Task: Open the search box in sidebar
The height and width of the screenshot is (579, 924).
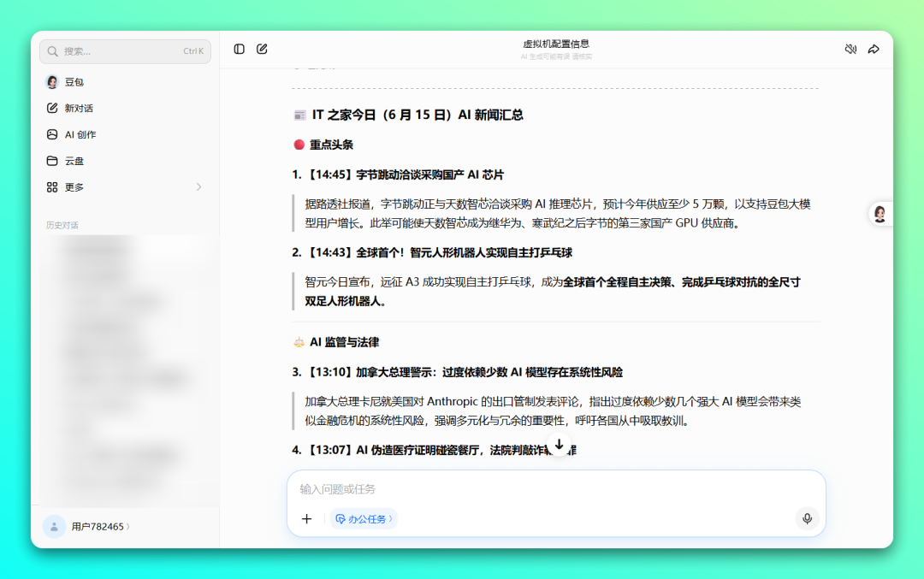Action: 125,51
